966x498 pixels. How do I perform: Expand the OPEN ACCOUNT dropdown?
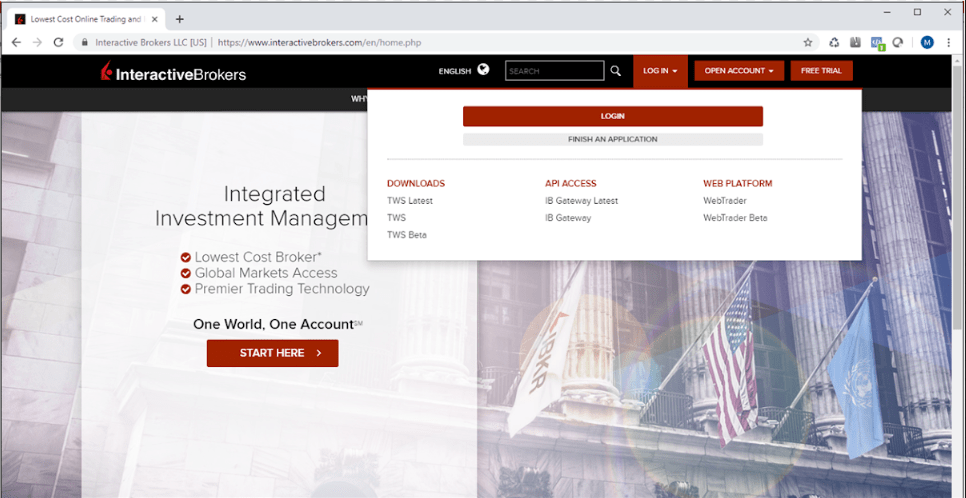(x=739, y=71)
